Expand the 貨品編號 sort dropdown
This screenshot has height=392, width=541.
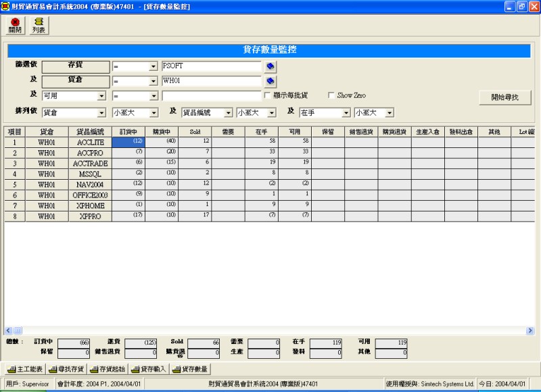pyautogui.click(x=228, y=113)
